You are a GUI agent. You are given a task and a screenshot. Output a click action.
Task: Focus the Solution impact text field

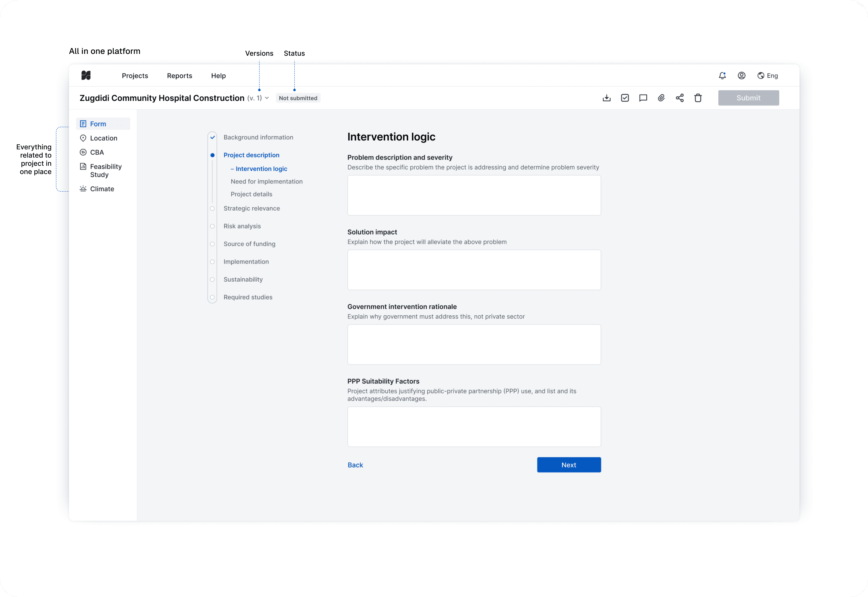[x=474, y=270]
